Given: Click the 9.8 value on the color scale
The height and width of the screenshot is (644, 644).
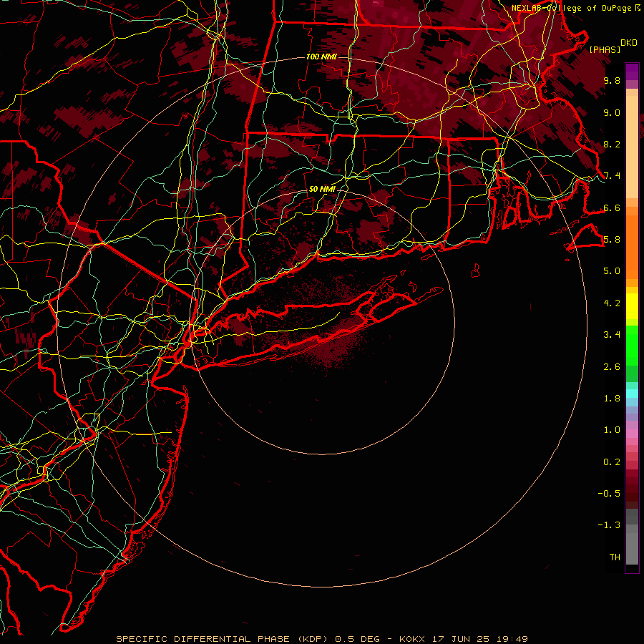Looking at the screenshot, I should click(x=612, y=80).
